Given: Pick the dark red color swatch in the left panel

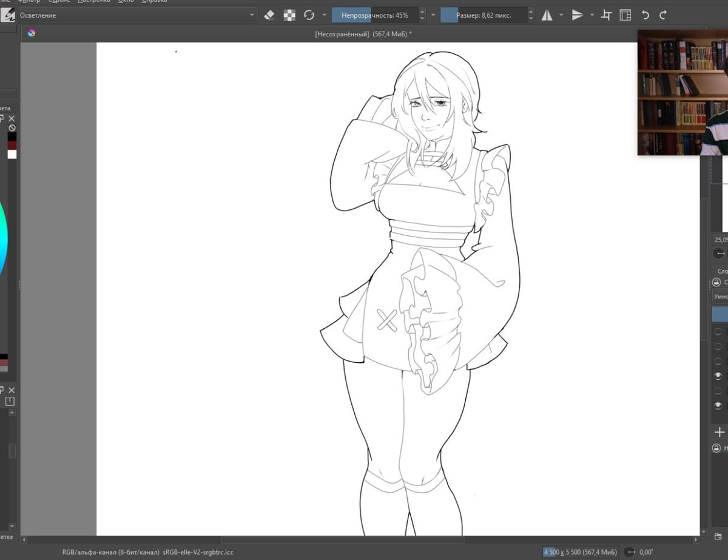Looking at the screenshot, I should click(12, 146).
